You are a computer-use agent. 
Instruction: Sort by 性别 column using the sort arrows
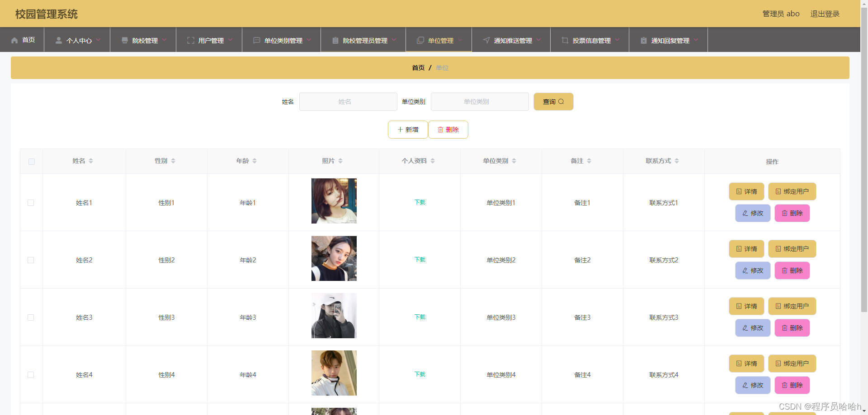[x=173, y=161]
